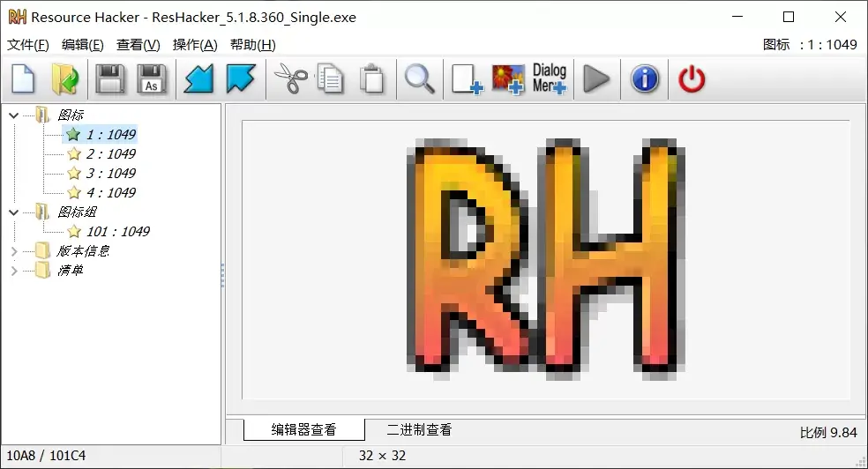Select the 清单 tree label
868x469 pixels.
(71, 270)
